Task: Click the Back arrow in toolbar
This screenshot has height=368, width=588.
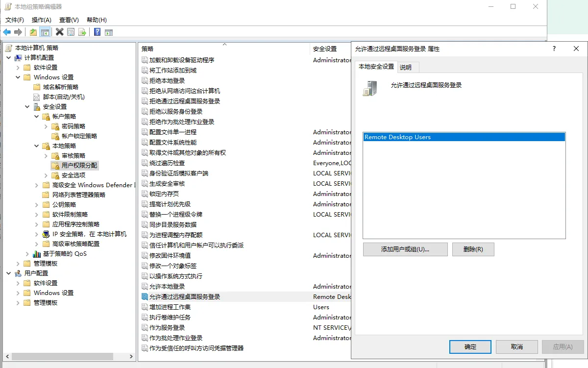Action: (x=7, y=32)
